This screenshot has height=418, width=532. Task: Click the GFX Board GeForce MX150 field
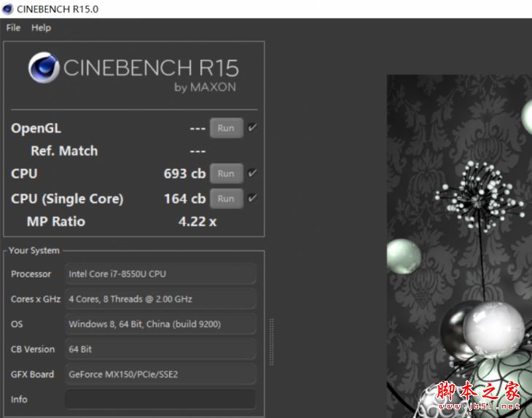(x=160, y=374)
